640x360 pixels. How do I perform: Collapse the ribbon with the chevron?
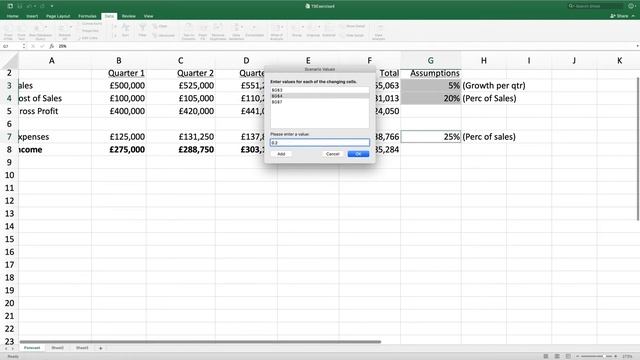point(633,16)
